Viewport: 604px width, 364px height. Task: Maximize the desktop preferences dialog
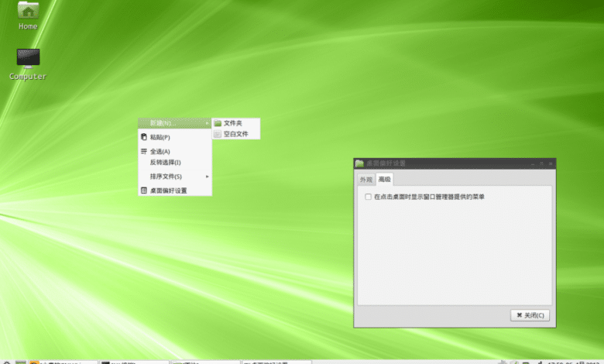(541, 163)
